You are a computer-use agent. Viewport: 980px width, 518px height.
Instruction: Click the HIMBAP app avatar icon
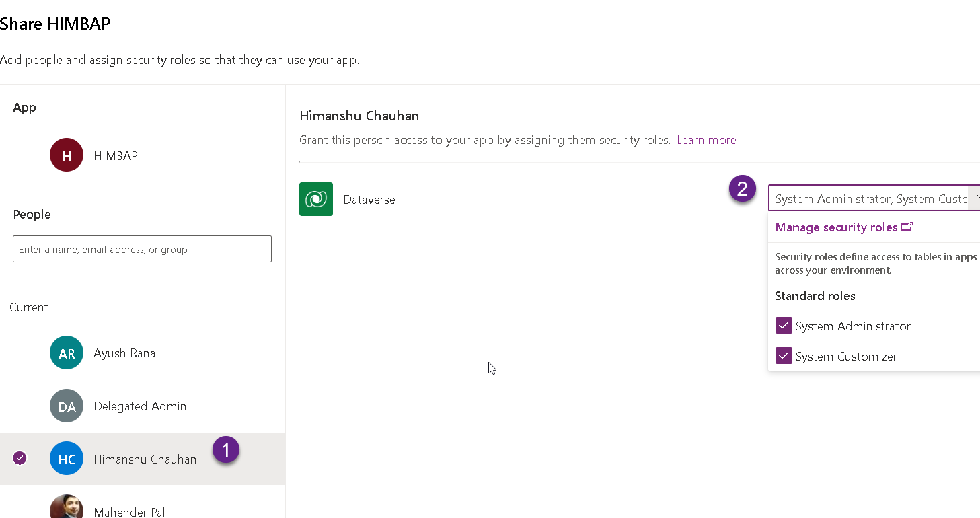[67, 155]
